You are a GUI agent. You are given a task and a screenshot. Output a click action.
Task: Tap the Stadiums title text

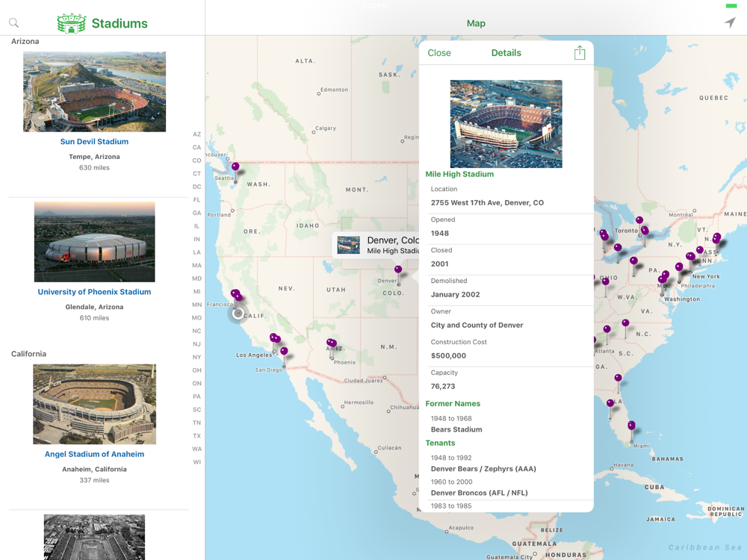pyautogui.click(x=120, y=23)
